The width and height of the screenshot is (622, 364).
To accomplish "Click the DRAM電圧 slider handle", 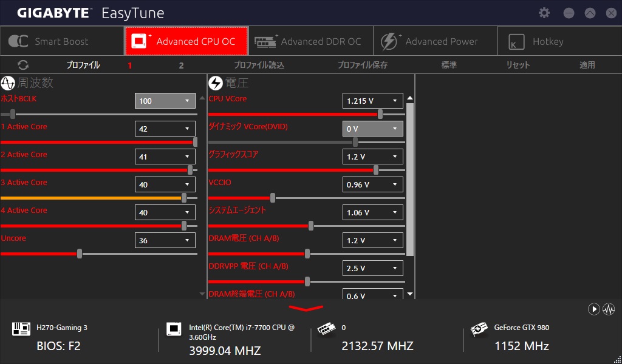I will point(307,254).
